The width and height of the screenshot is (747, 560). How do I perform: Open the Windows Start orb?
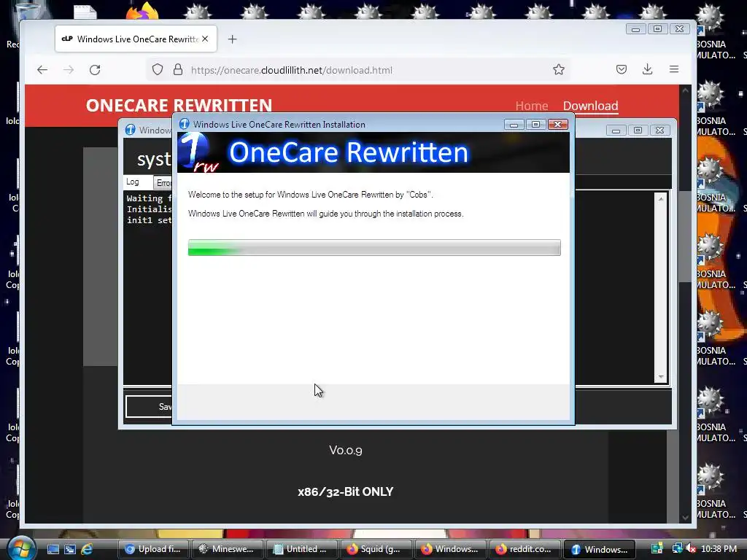(x=20, y=548)
